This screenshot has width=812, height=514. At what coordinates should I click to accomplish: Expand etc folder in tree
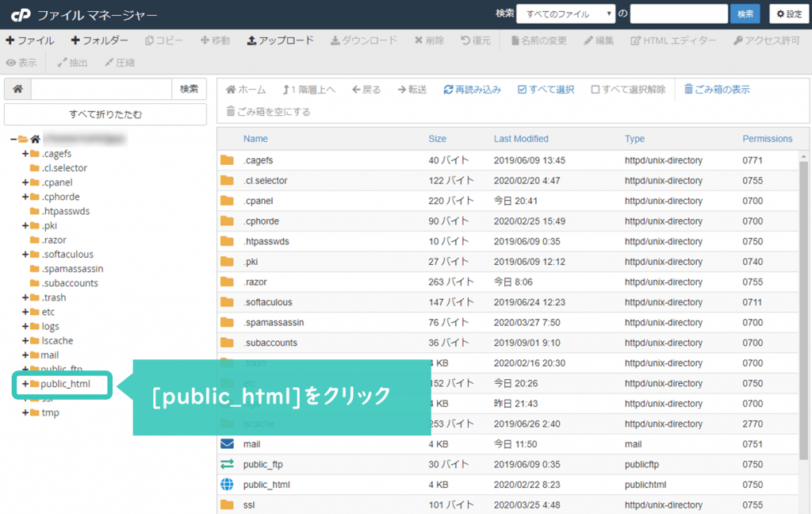coord(25,312)
